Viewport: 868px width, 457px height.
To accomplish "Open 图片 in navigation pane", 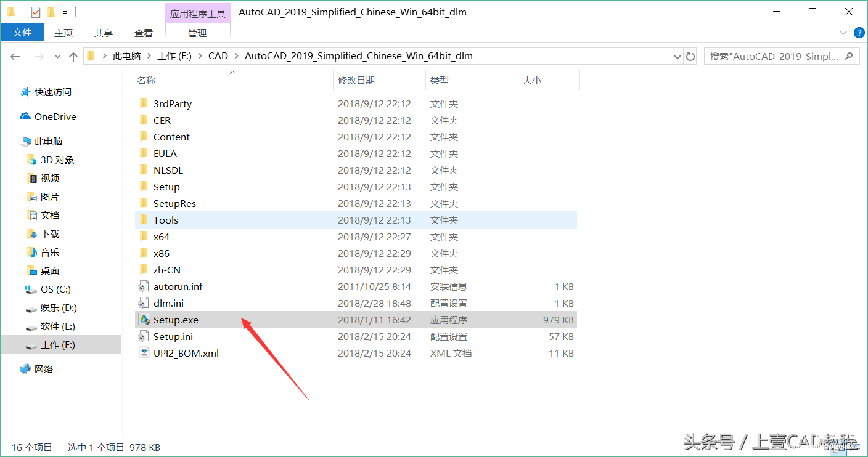I will [43, 196].
